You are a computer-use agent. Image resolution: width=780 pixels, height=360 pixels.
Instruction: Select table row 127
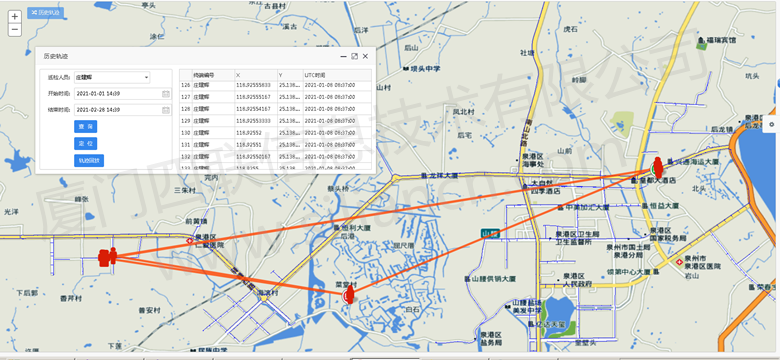click(275, 96)
